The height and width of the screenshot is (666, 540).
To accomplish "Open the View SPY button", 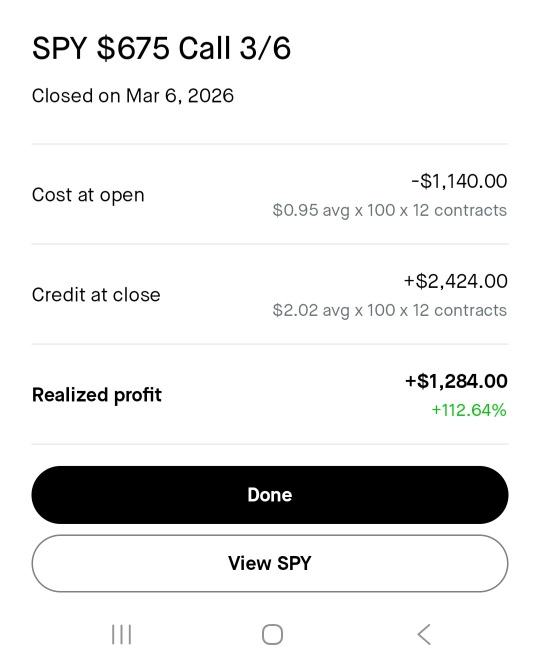I will click(x=270, y=563).
